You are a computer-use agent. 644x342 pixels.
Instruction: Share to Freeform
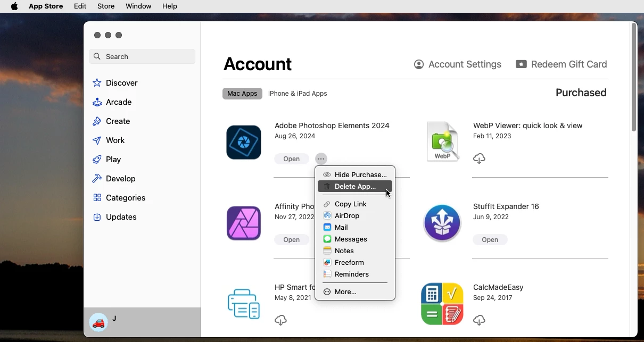[x=355, y=262]
